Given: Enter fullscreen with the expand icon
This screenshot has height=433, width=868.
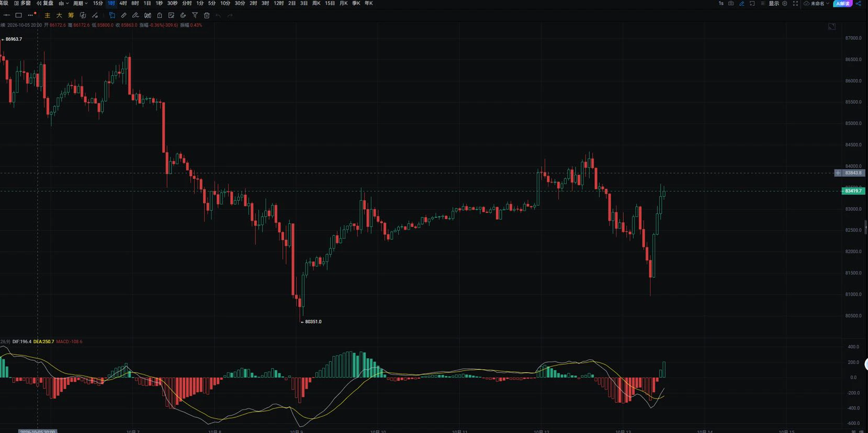Looking at the screenshot, I should [795, 3].
